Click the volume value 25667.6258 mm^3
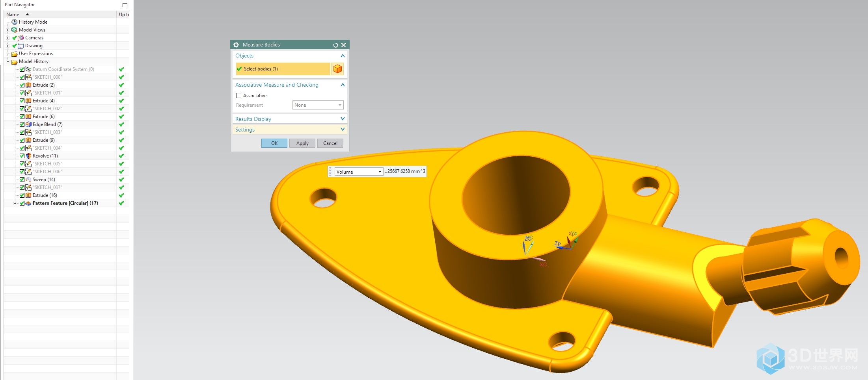The height and width of the screenshot is (380, 868). [405, 171]
